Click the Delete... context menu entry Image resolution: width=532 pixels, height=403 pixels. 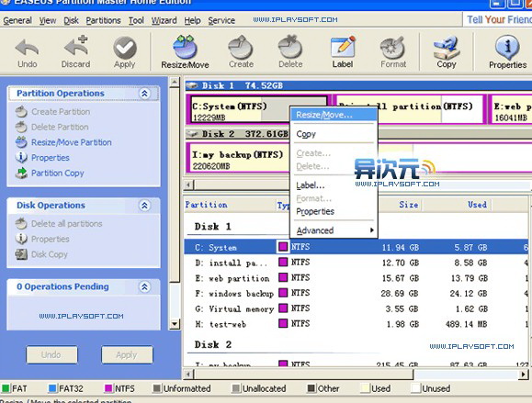(x=334, y=166)
